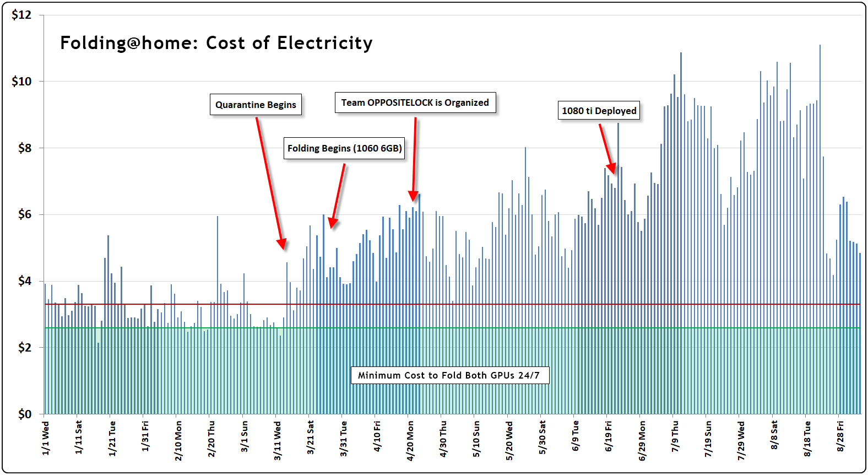Select the "1/11 Sat" date label
The height and width of the screenshot is (475, 868).
coord(79,438)
